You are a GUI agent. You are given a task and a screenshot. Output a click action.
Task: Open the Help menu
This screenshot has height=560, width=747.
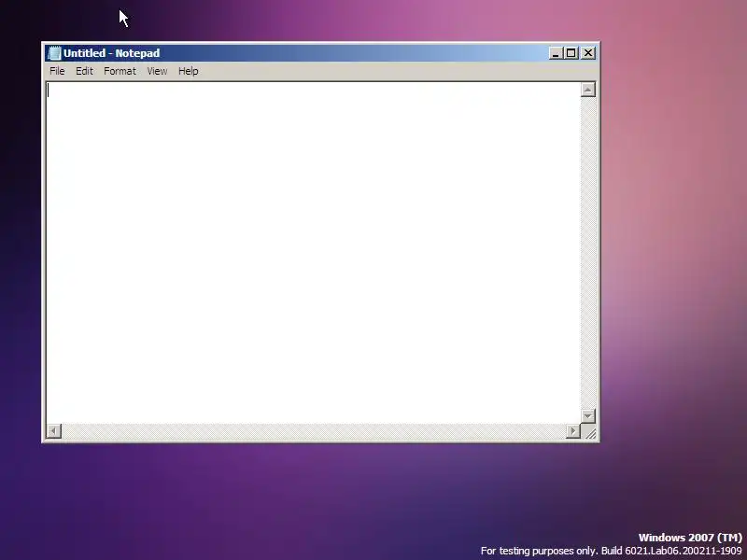[x=189, y=71]
